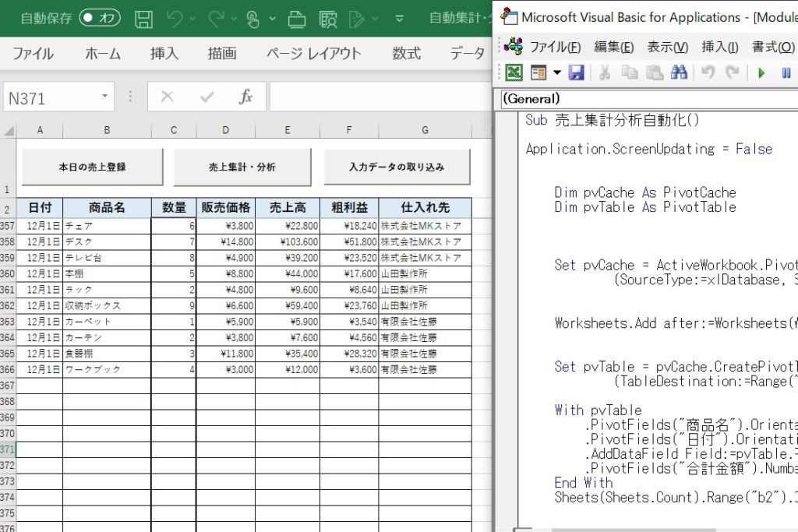Click the 本日の売上登録 button
Screen dimensions: 798x532
click(92, 167)
